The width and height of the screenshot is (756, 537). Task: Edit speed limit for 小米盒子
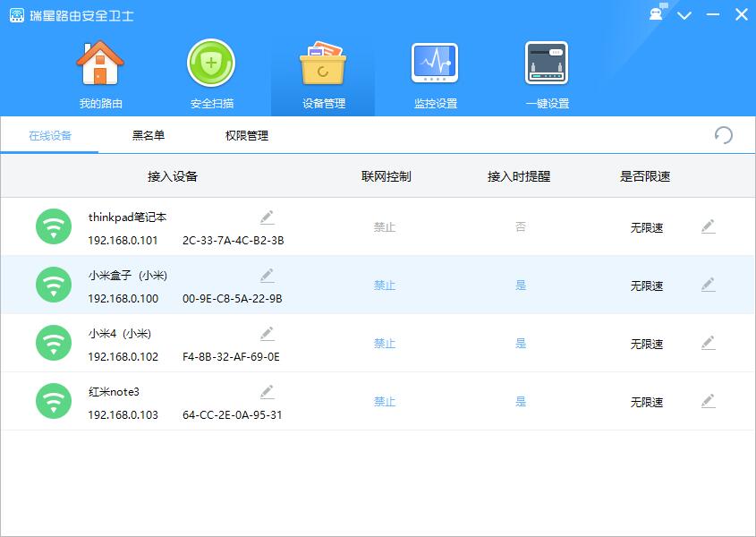pos(709,285)
